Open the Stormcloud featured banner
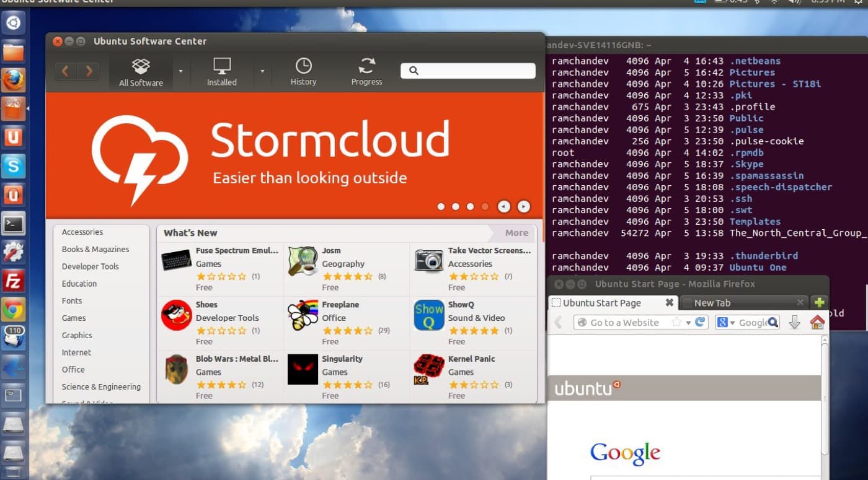Image resolution: width=868 pixels, height=480 pixels. point(294,155)
